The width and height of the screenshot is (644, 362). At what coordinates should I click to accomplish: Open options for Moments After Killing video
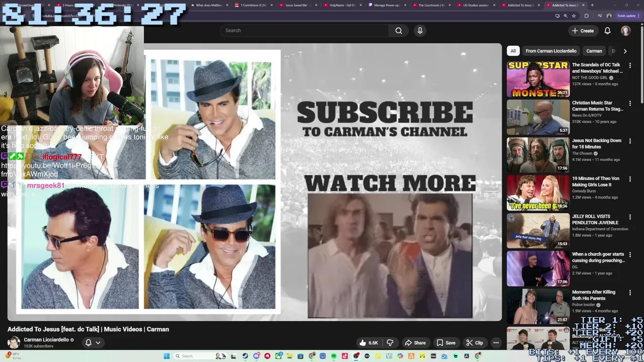[630, 293]
